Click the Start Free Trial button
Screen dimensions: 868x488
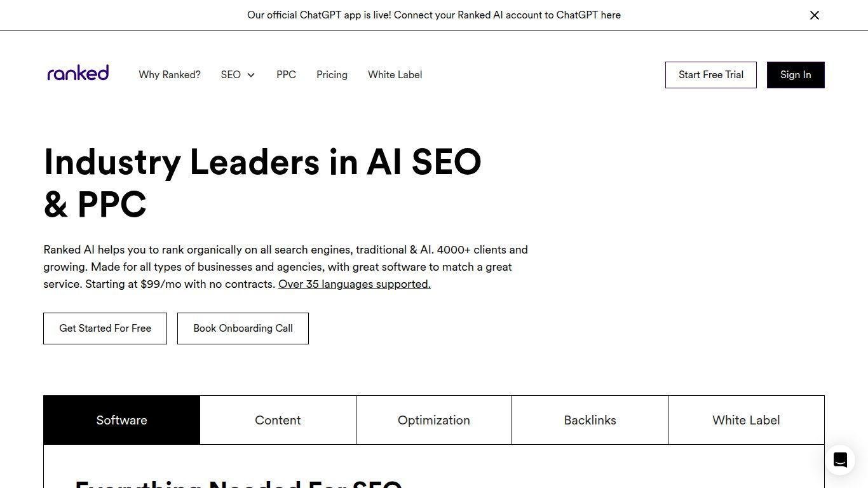coord(710,75)
